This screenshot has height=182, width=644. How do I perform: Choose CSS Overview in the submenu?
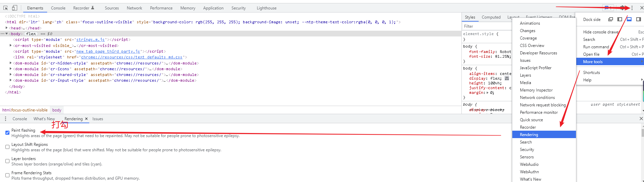click(x=544, y=46)
